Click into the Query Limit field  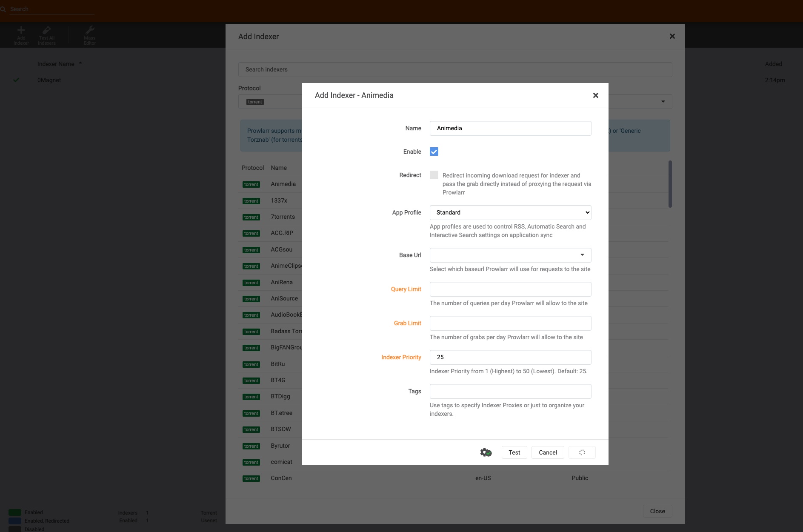click(x=511, y=289)
